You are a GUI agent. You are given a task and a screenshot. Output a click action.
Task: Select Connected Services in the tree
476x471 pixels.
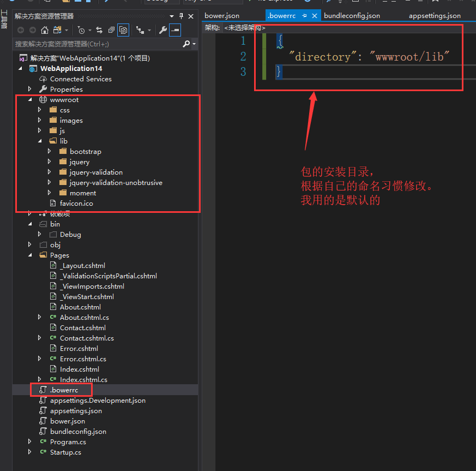pos(81,79)
